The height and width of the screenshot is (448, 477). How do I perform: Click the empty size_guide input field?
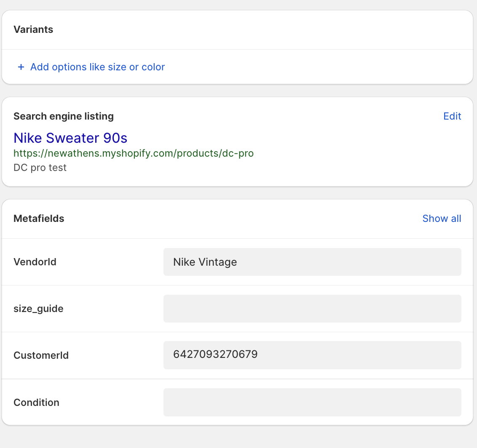pos(312,309)
